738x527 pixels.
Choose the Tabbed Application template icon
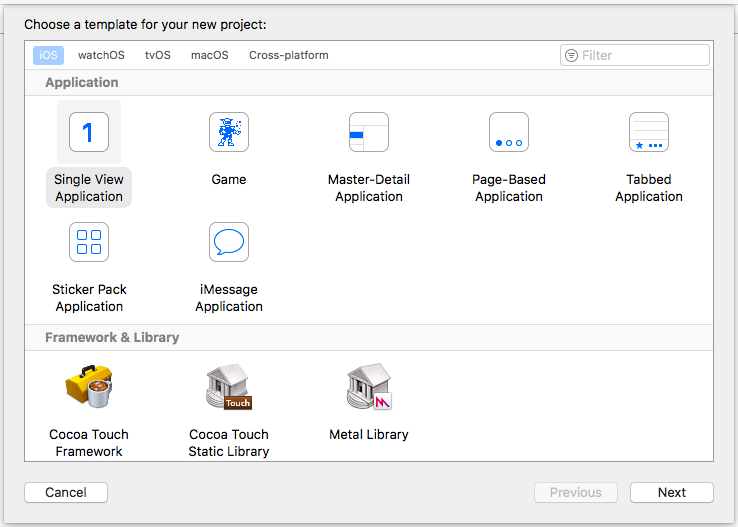point(649,132)
